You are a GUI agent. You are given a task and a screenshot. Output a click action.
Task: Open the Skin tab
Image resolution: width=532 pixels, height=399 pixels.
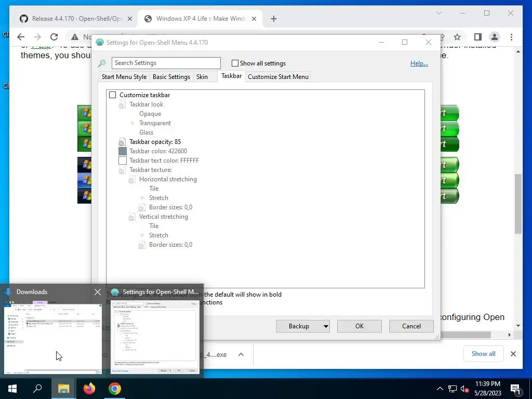[x=202, y=77]
